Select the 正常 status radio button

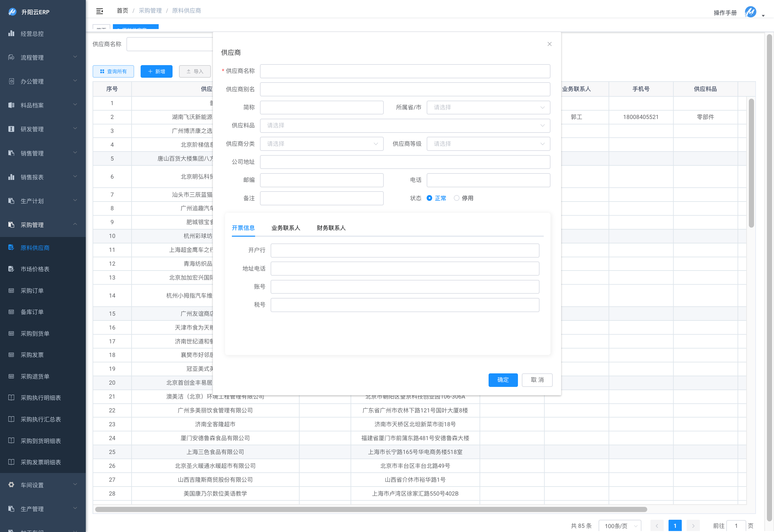click(x=429, y=198)
